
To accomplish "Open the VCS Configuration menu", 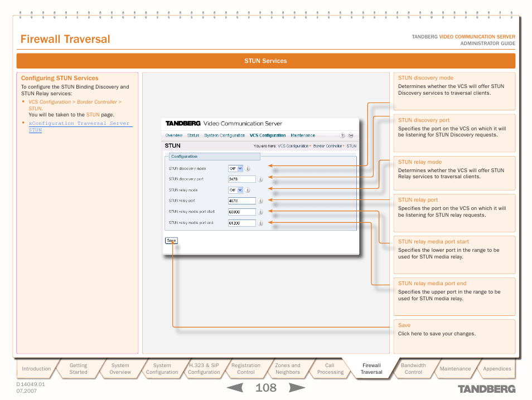I will point(268,135).
